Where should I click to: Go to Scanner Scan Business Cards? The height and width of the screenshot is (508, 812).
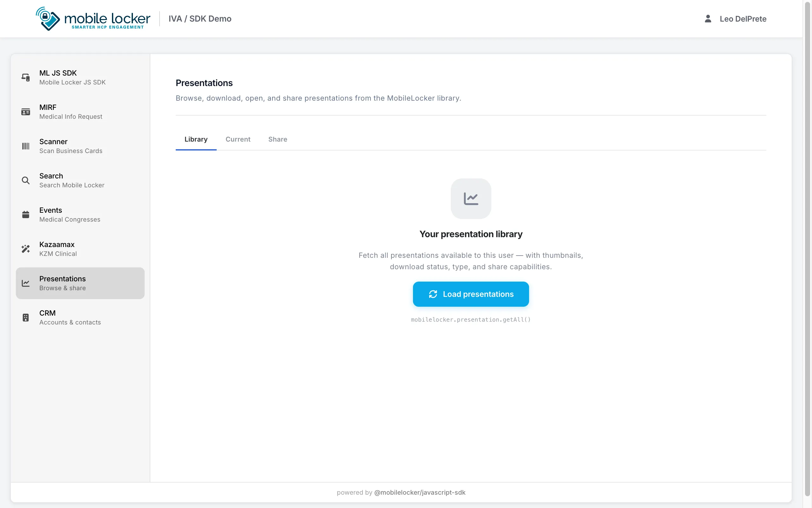click(x=80, y=146)
